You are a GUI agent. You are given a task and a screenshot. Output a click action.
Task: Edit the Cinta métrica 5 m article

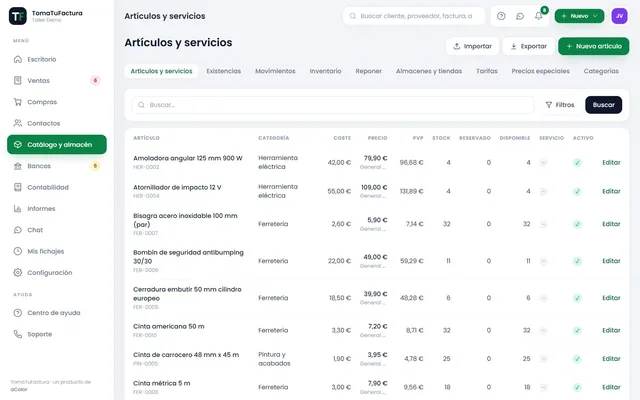pos(611,387)
